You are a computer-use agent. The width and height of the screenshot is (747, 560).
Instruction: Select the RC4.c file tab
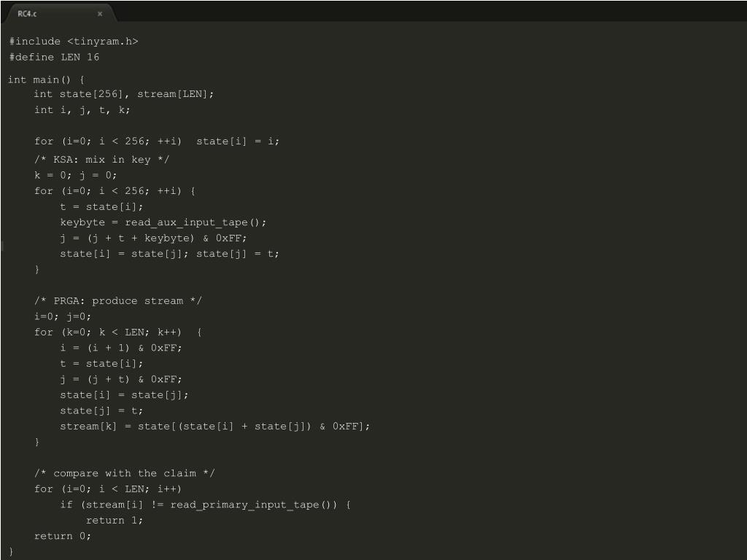pos(58,13)
